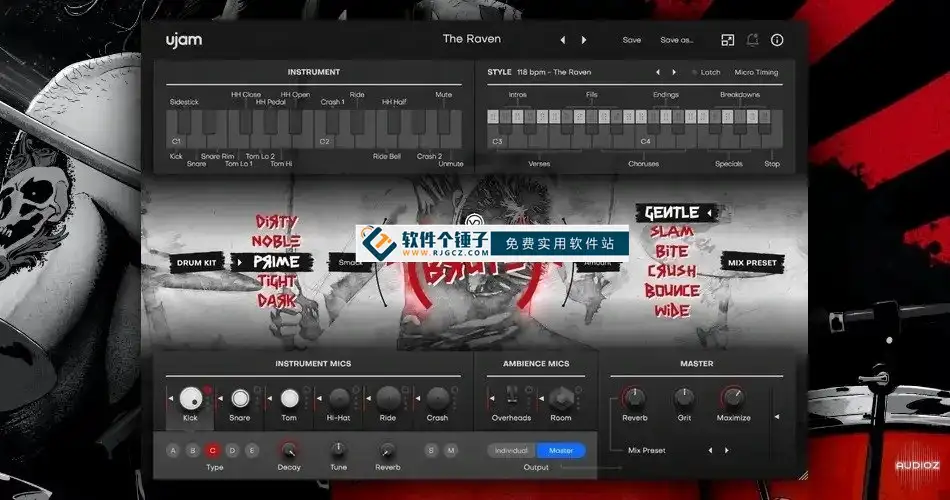Select the BITE mix preset
The width and height of the screenshot is (950, 500).
[x=672, y=252]
